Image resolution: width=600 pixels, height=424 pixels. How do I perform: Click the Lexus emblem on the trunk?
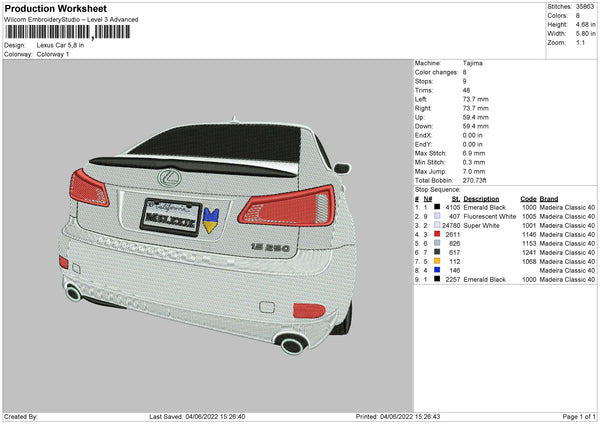coord(169,178)
